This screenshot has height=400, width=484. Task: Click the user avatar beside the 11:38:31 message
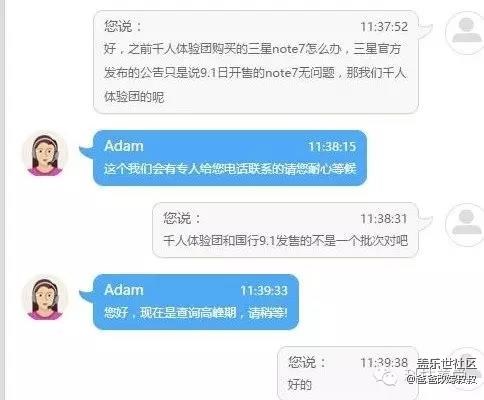pyautogui.click(x=467, y=224)
